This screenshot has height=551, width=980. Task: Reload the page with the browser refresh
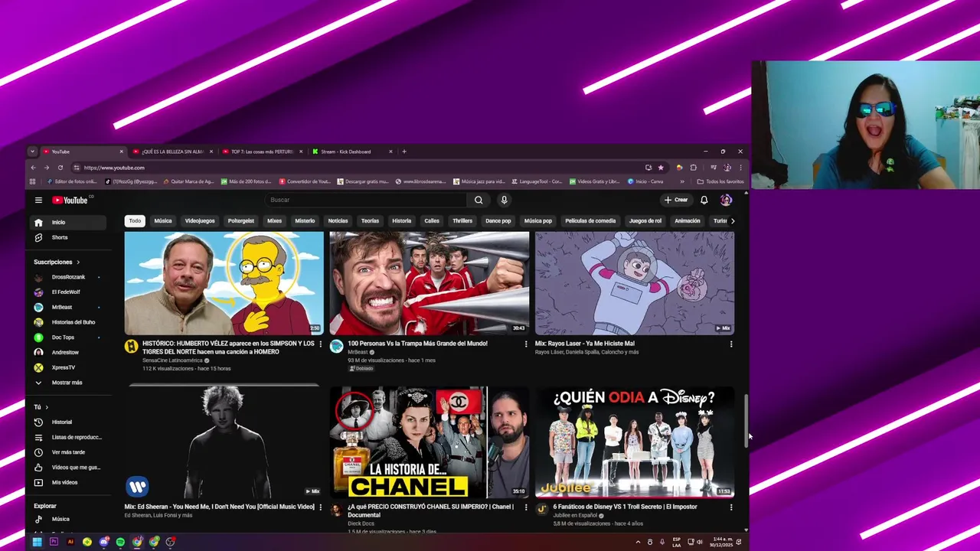[x=60, y=168]
